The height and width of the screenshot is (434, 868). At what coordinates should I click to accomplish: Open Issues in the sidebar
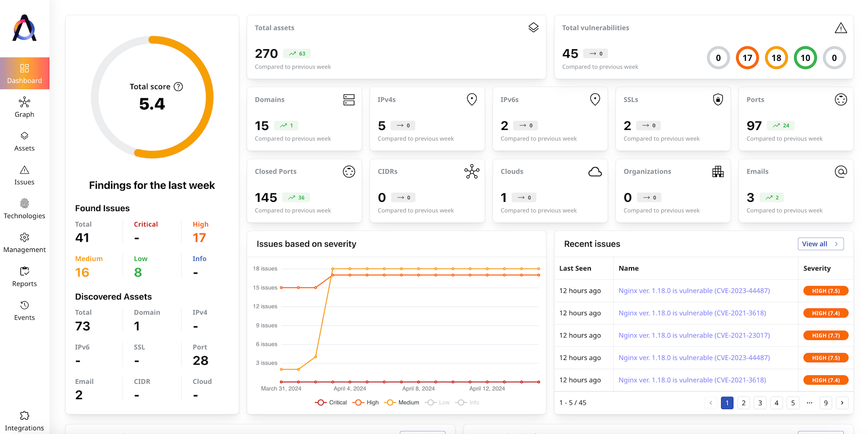[24, 175]
